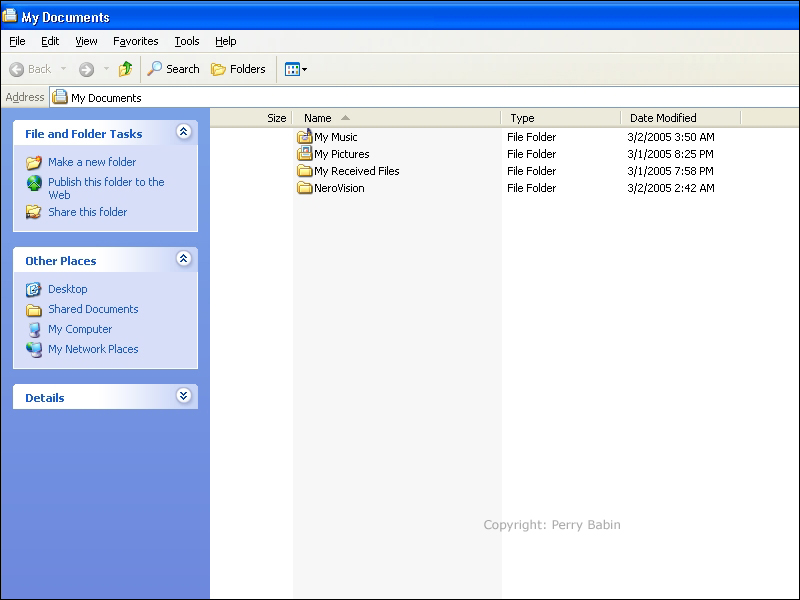
Task: Open the Shared Documents link
Action: (93, 309)
